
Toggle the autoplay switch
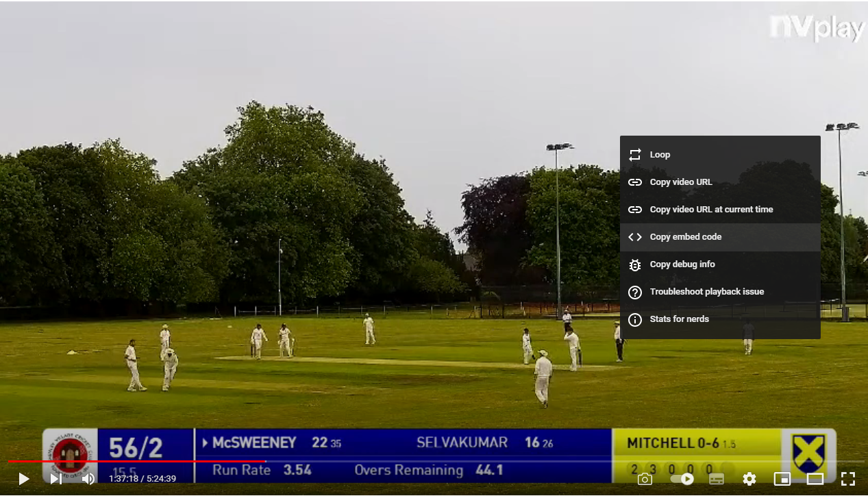point(682,479)
